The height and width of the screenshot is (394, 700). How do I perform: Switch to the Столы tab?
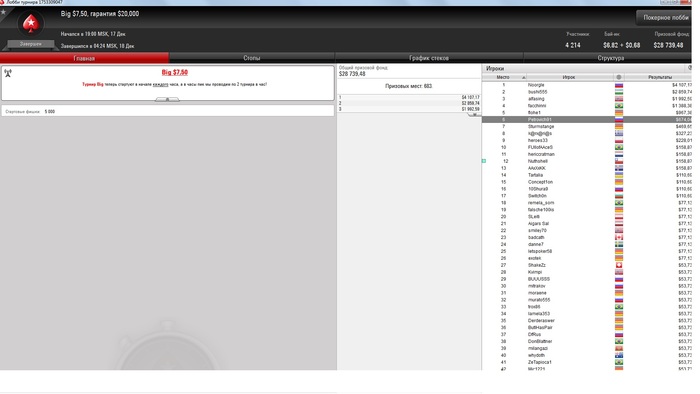pos(252,58)
